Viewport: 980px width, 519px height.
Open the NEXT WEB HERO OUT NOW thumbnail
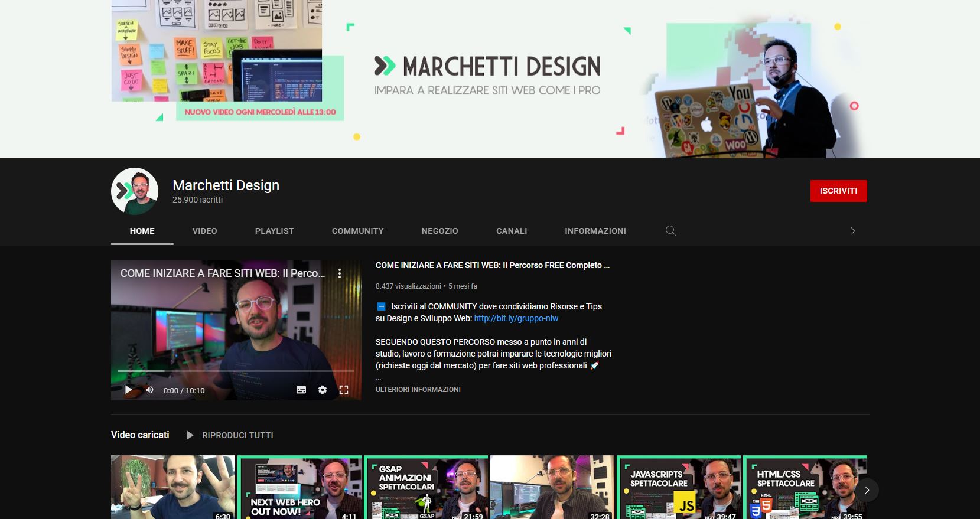coord(299,487)
